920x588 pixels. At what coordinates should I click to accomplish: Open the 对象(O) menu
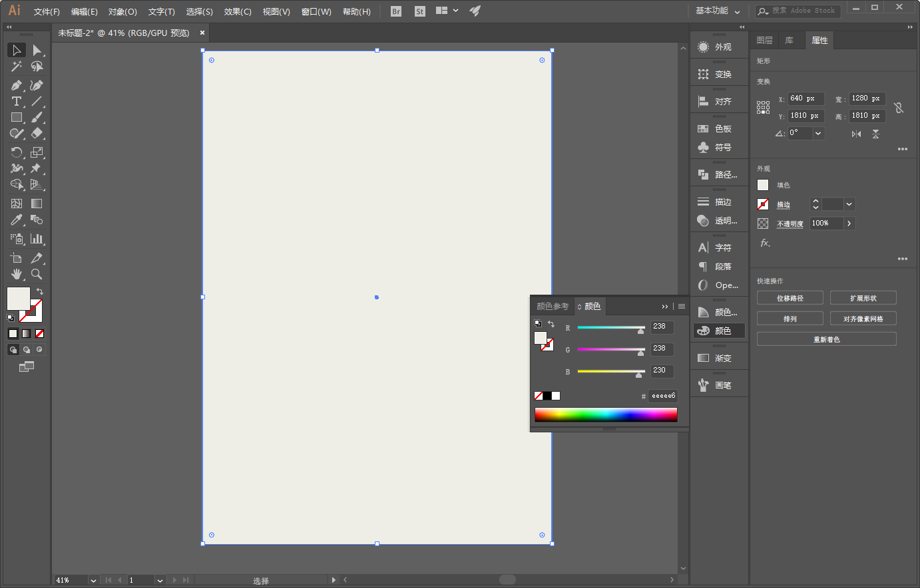tap(122, 12)
